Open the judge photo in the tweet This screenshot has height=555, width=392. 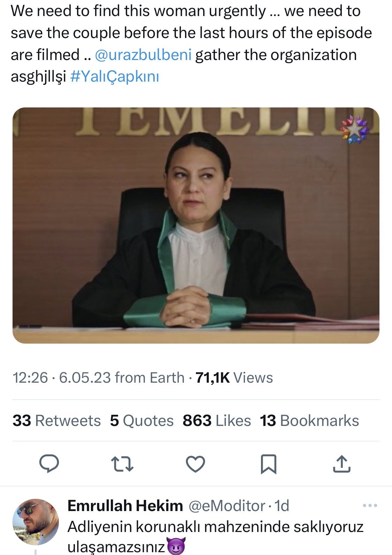coord(196,225)
